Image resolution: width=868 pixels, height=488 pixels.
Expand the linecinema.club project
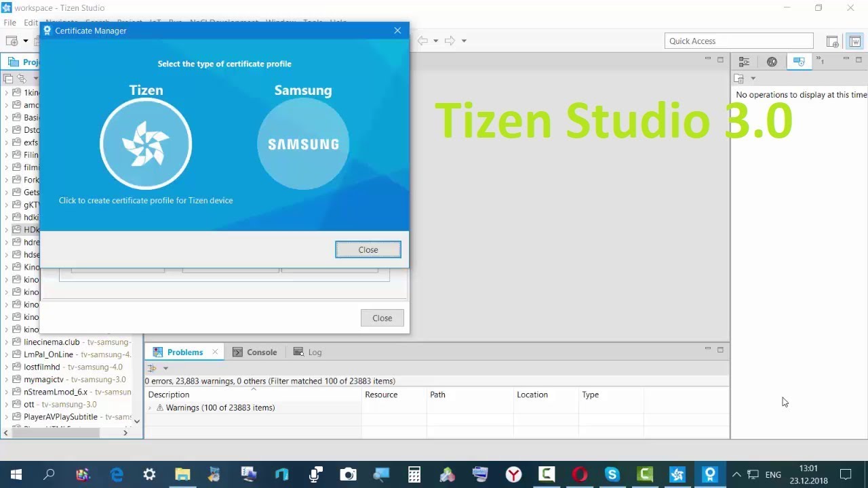[x=7, y=342]
